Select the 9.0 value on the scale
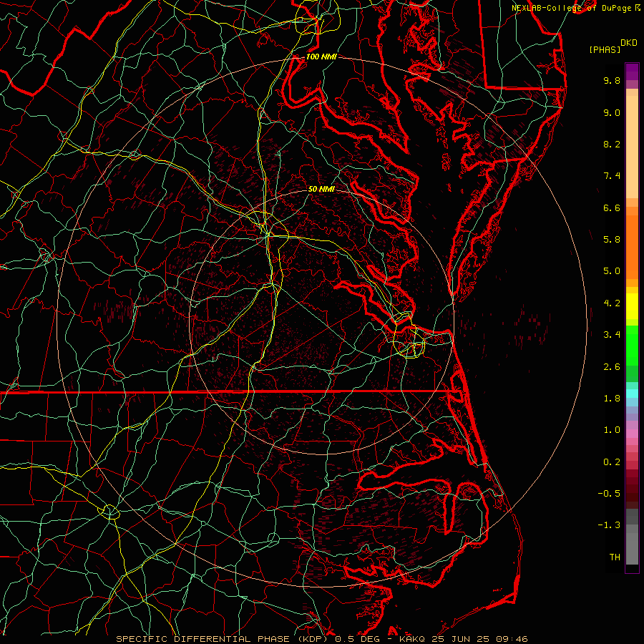Viewport: 644px width, 644px height. pos(612,112)
